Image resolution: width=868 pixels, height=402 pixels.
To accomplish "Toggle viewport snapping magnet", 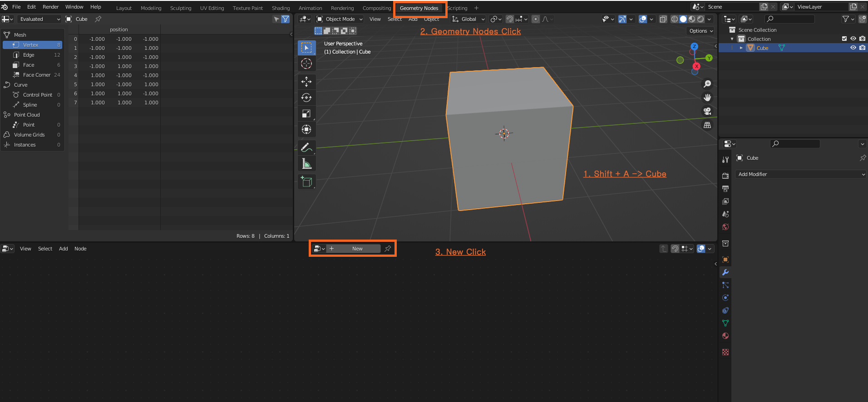I will pos(510,19).
